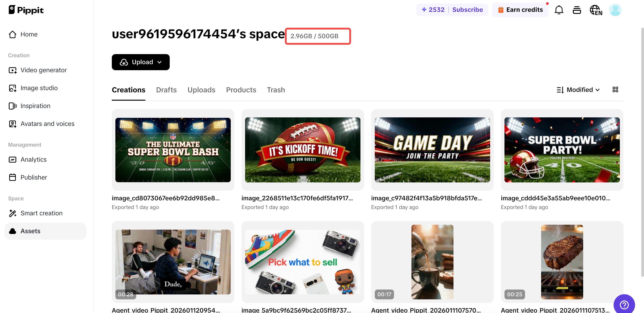The width and height of the screenshot is (644, 313).
Task: Open the Inspiration panel
Action: click(35, 106)
